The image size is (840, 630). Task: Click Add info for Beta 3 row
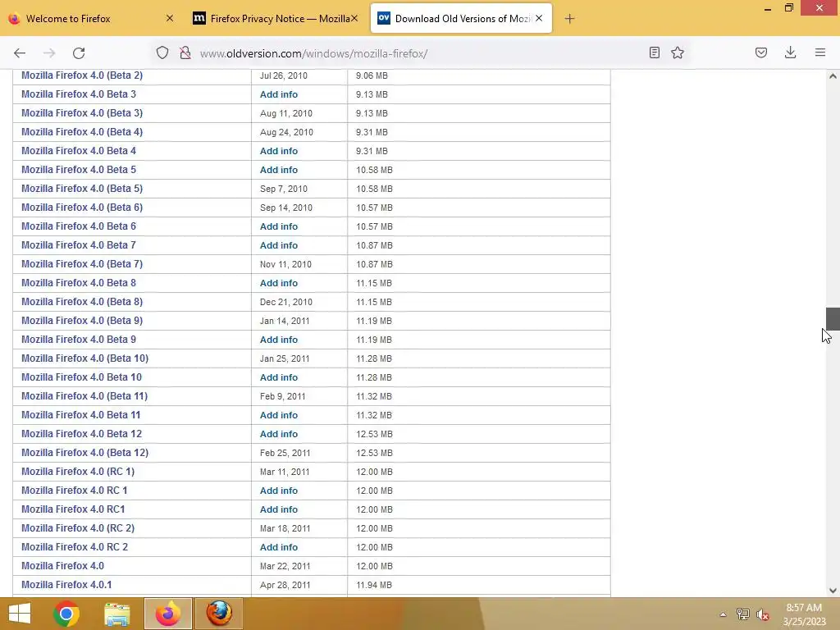[x=279, y=94]
